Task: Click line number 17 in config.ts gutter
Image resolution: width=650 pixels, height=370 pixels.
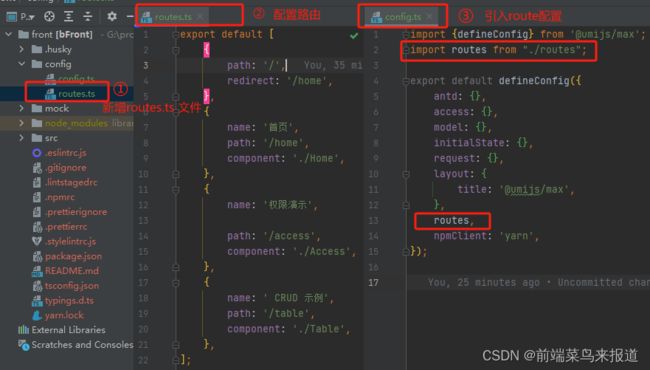Action: (x=374, y=283)
